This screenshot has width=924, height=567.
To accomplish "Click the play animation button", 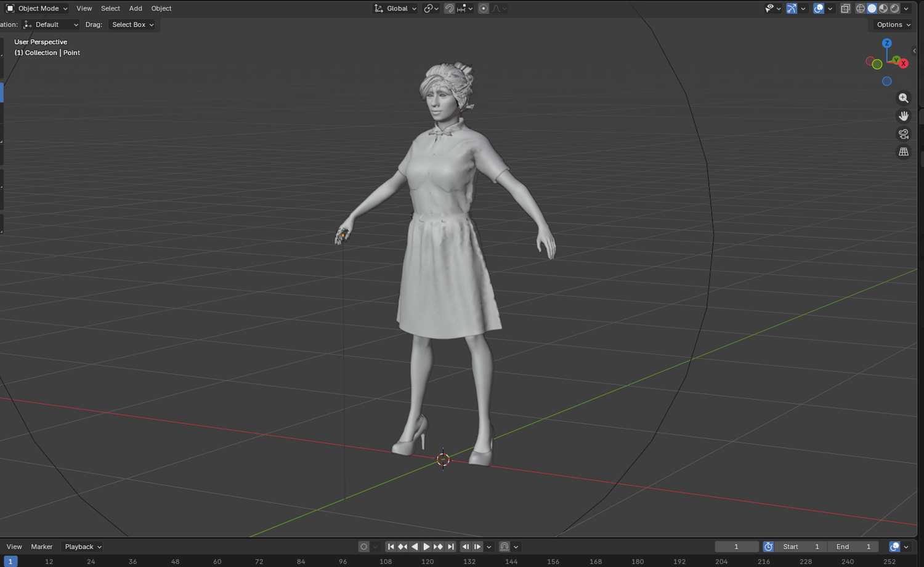I will tap(426, 547).
